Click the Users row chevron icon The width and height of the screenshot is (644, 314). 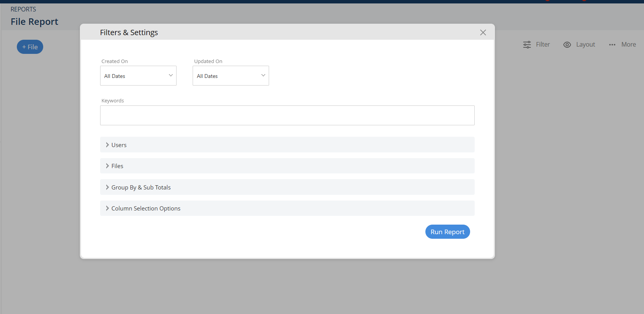click(107, 145)
